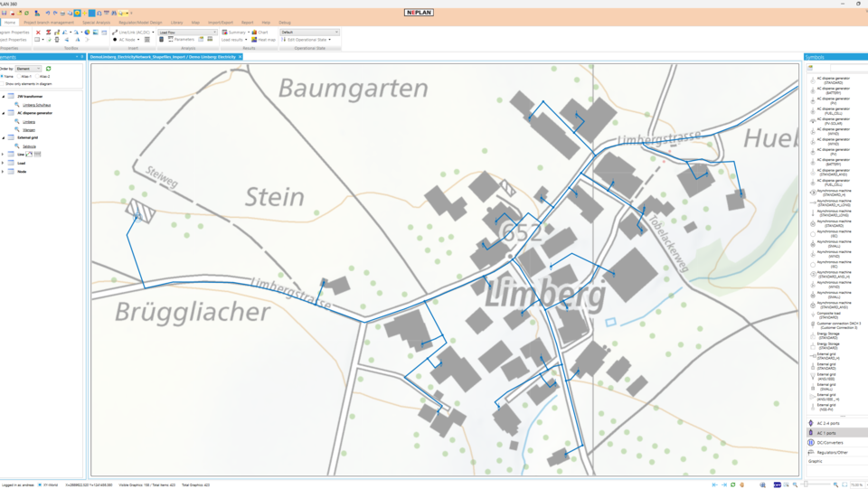Collapse the 2W transformer tree node

(x=3, y=96)
